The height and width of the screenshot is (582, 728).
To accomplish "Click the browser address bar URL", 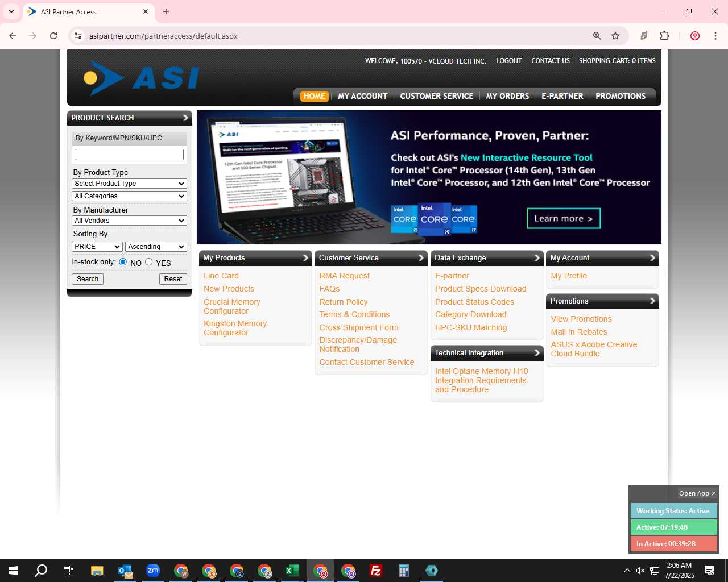I will (x=163, y=36).
